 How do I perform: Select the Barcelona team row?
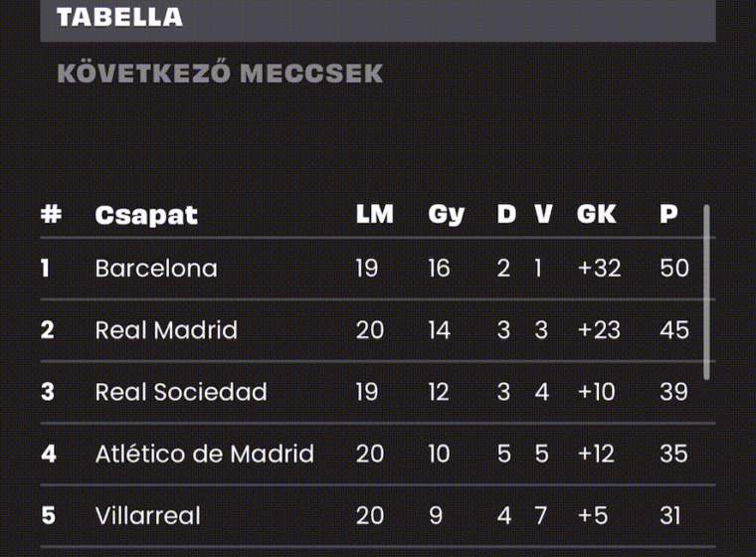[x=378, y=269]
